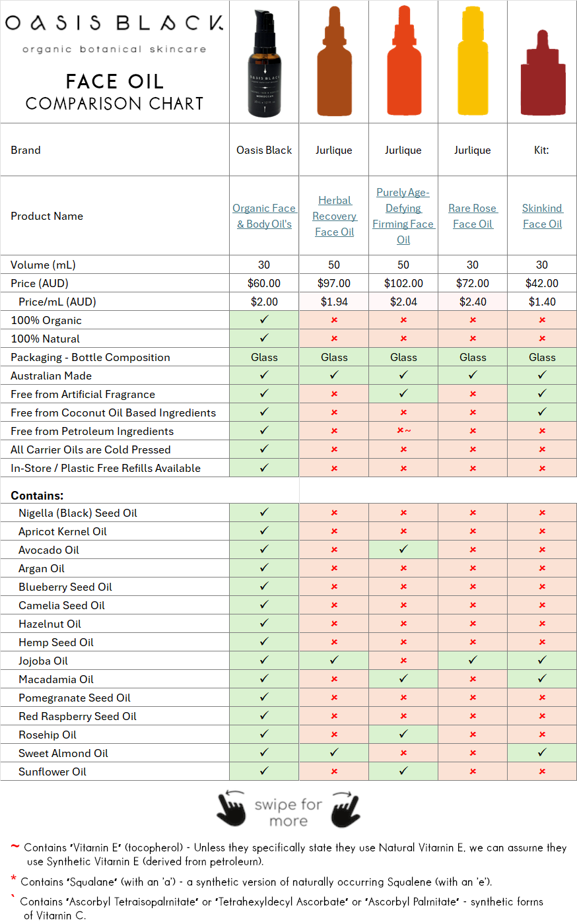
Task: Click the Squalane footnote text
Action: [x=256, y=882]
